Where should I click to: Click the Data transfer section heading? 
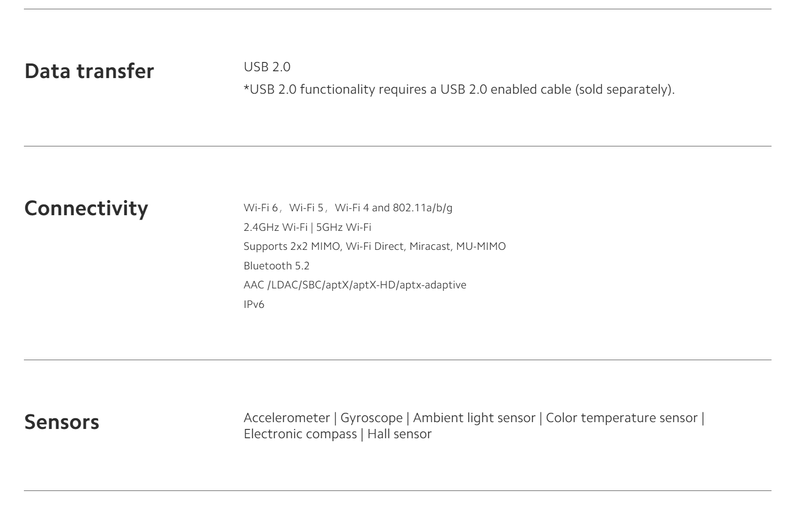click(x=89, y=71)
